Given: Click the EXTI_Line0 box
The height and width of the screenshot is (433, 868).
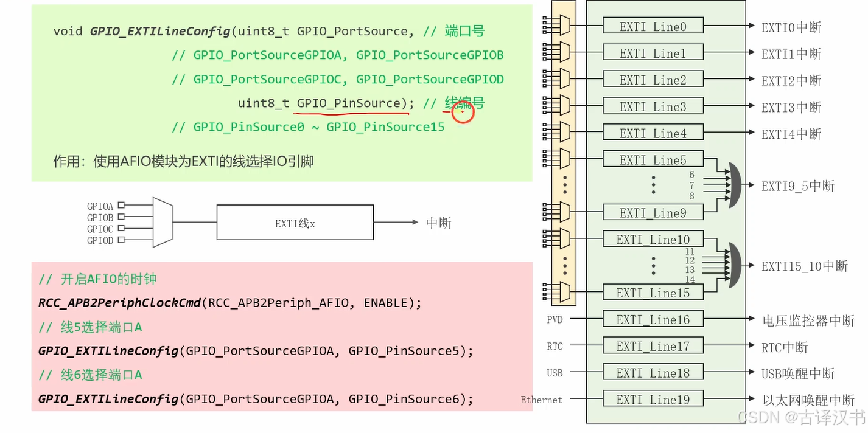Looking at the screenshot, I should point(653,26).
